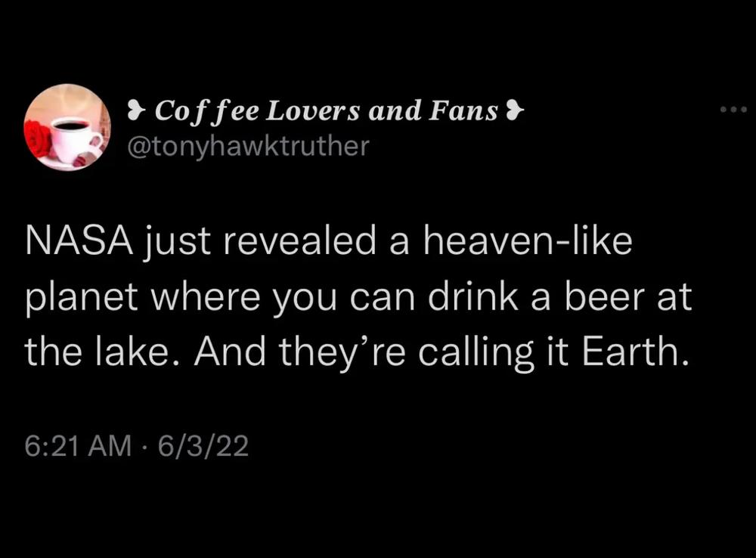Viewport: 756px width, 558px height.
Task: Click the word calling in the tweet
Action: click(476, 354)
